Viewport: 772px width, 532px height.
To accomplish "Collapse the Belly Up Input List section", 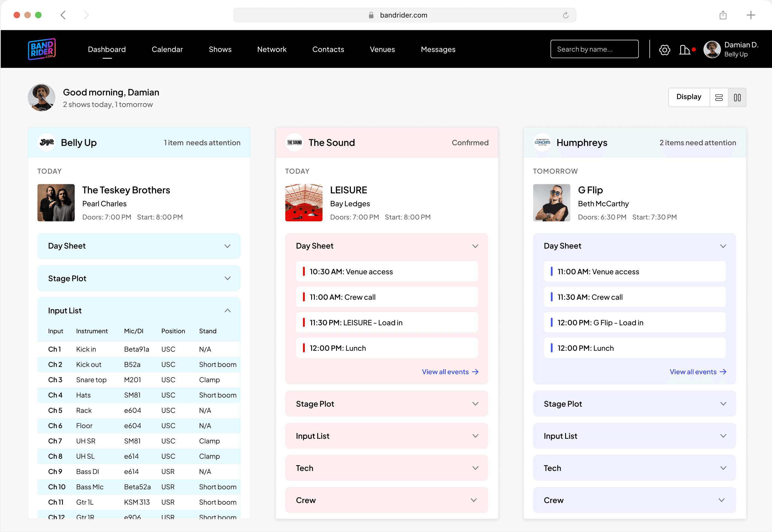I will coord(227,311).
